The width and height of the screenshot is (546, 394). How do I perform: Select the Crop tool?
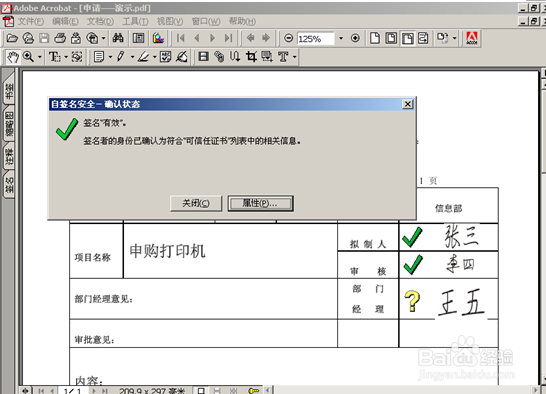point(251,57)
